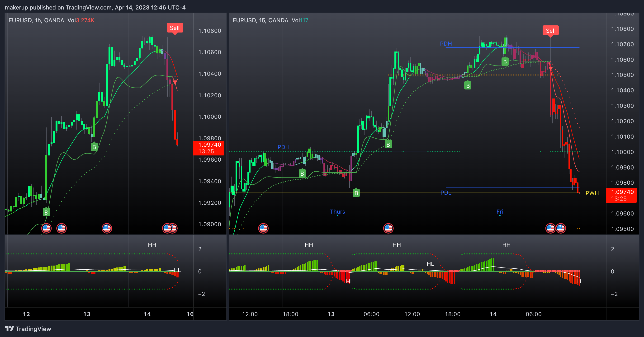Click the Vol 3.274K value on 1h chart
The width and height of the screenshot is (644, 337).
pyautogui.click(x=85, y=20)
